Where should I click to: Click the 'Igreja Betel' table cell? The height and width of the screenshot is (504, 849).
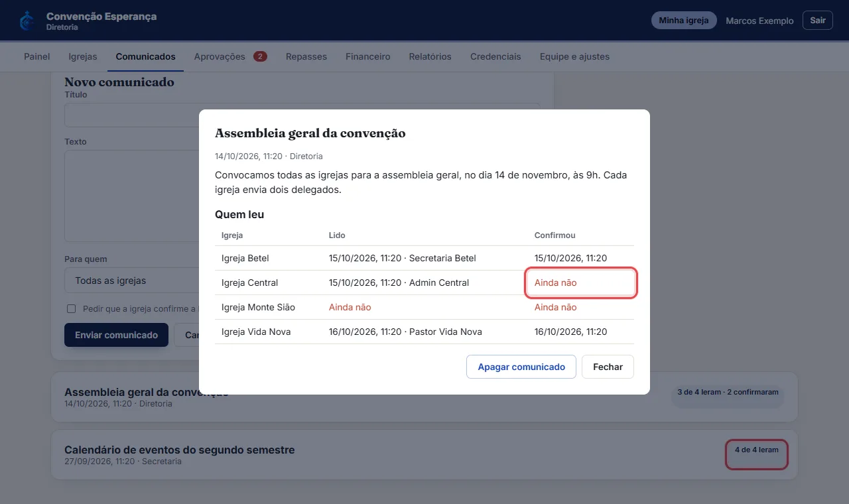269,258
